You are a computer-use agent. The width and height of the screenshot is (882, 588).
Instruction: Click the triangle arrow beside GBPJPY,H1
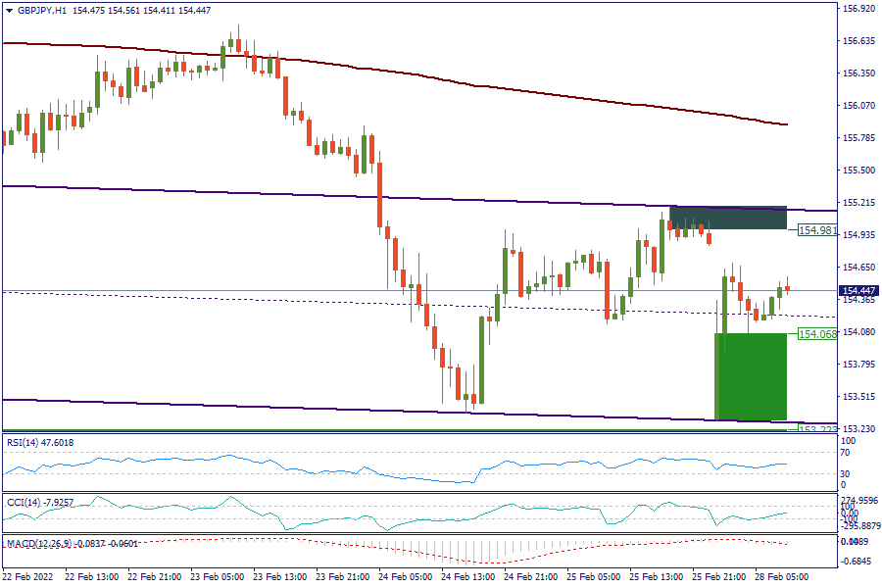7,10
